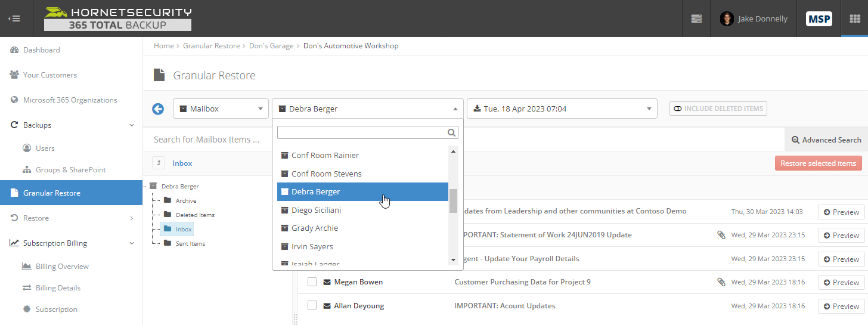
Task: Click the attachment paperclip on Megan Bowen email
Action: coord(721,282)
